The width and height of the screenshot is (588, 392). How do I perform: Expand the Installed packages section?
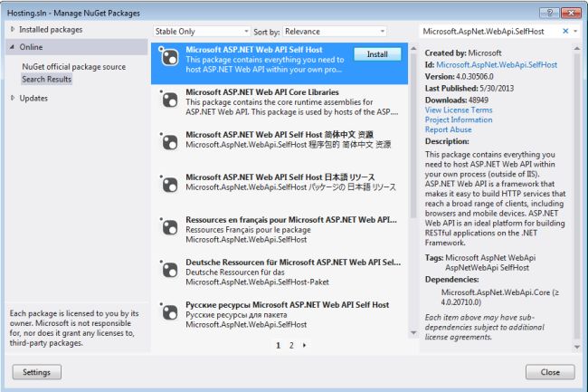(13, 29)
